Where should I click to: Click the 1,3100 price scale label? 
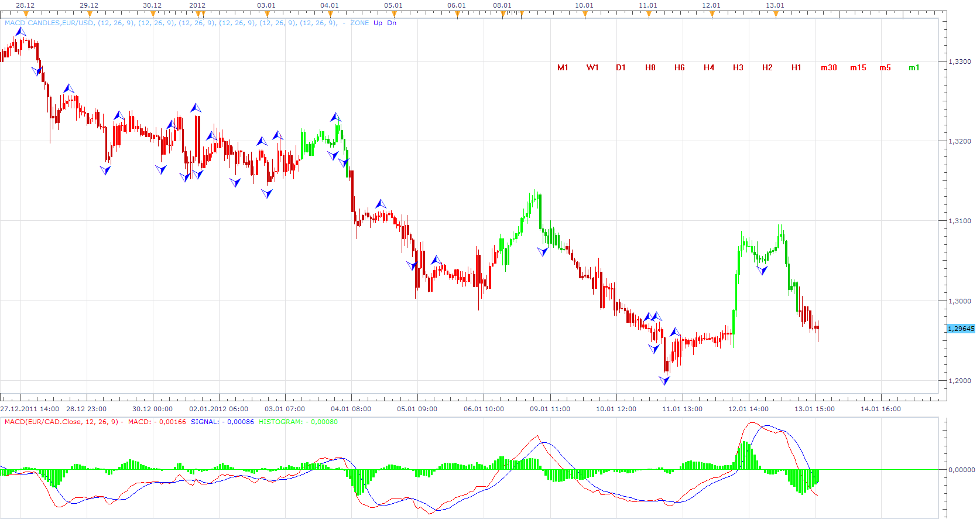pyautogui.click(x=960, y=221)
